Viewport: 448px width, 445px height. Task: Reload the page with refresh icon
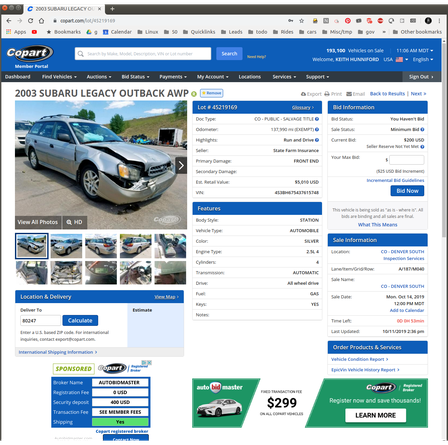[30, 21]
